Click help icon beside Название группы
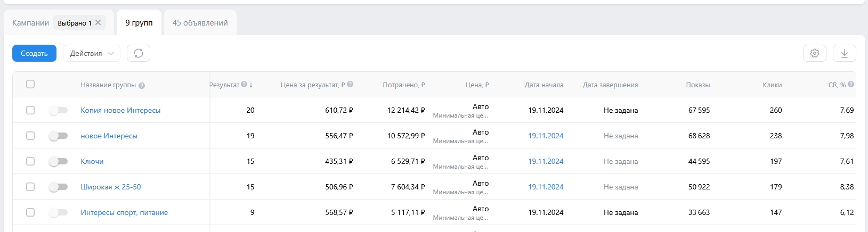Screen dimensions: 868x232 point(142,86)
